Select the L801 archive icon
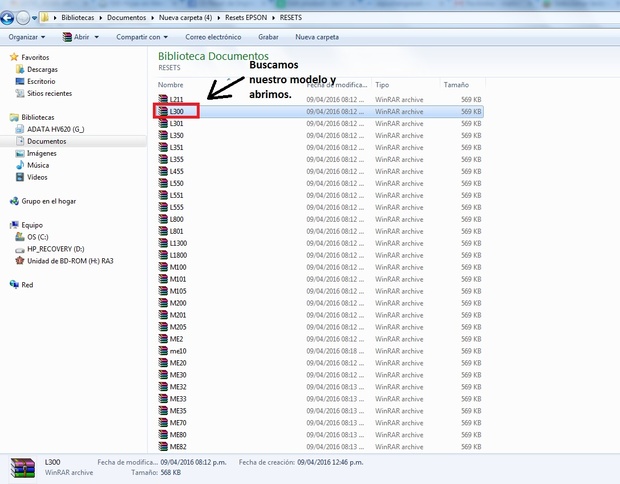The image size is (620, 484). point(163,231)
